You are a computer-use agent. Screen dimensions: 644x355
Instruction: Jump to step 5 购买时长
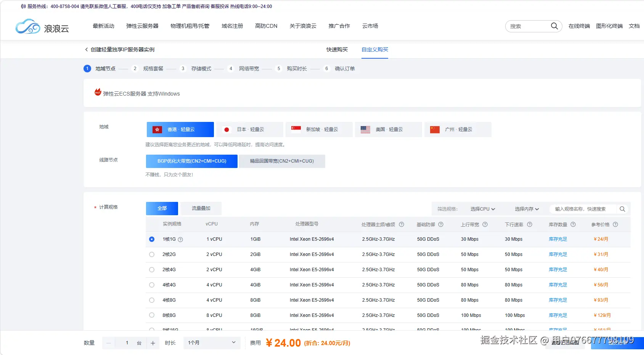tap(292, 69)
